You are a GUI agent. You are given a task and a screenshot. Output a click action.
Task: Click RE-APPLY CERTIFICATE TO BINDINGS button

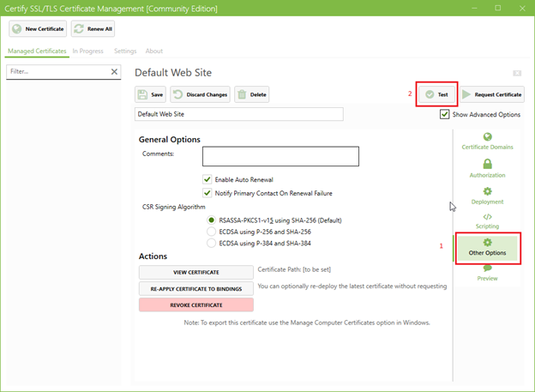point(196,289)
